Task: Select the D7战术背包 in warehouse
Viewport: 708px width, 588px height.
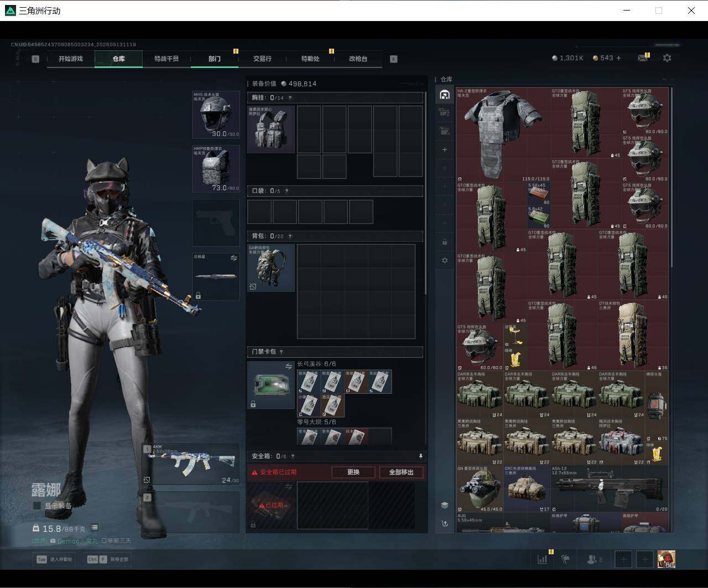Action: tap(633, 336)
